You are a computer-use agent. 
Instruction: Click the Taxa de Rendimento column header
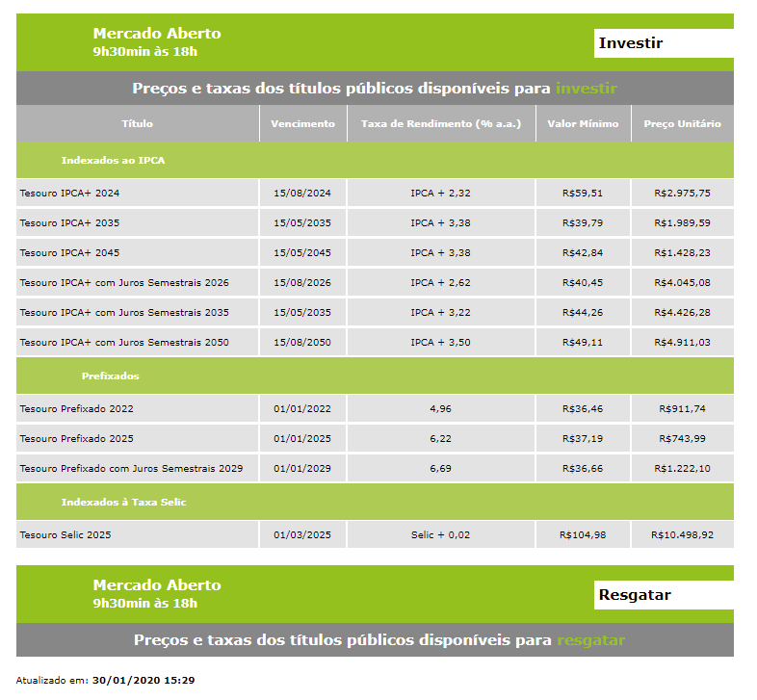point(441,124)
